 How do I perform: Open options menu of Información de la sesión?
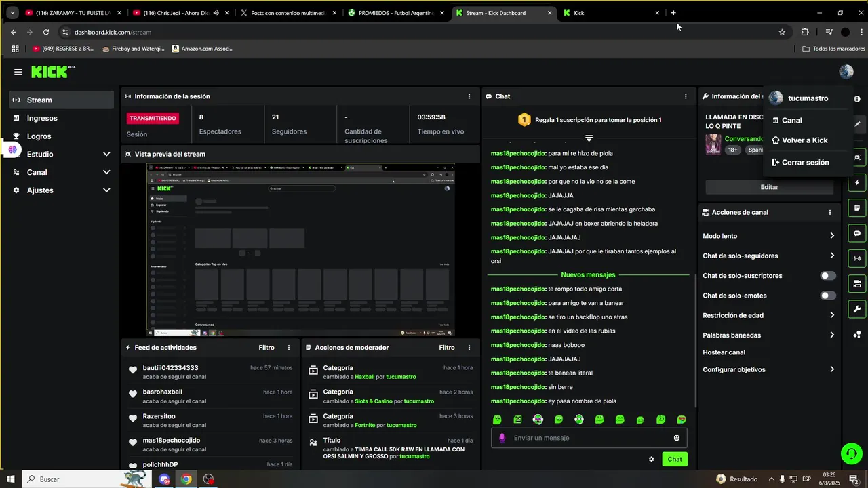(x=469, y=96)
